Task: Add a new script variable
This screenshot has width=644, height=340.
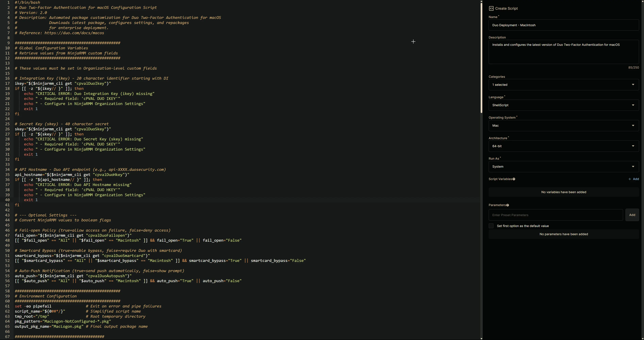Action: [633, 179]
